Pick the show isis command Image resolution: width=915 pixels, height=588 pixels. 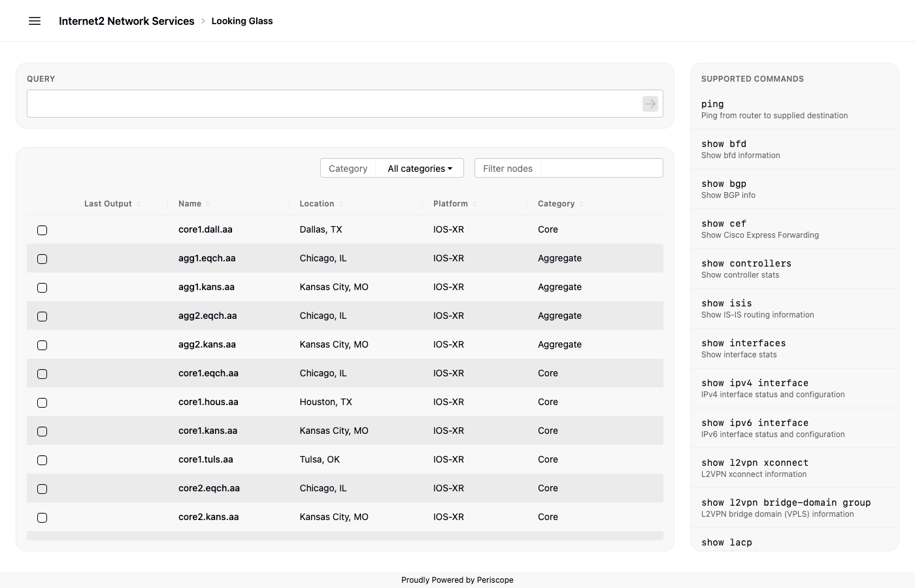point(795,308)
